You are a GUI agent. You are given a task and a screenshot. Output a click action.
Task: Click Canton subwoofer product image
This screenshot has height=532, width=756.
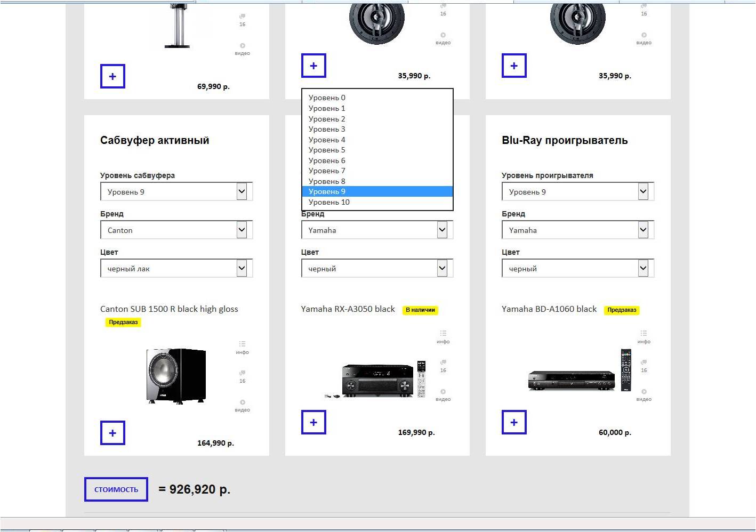click(176, 376)
